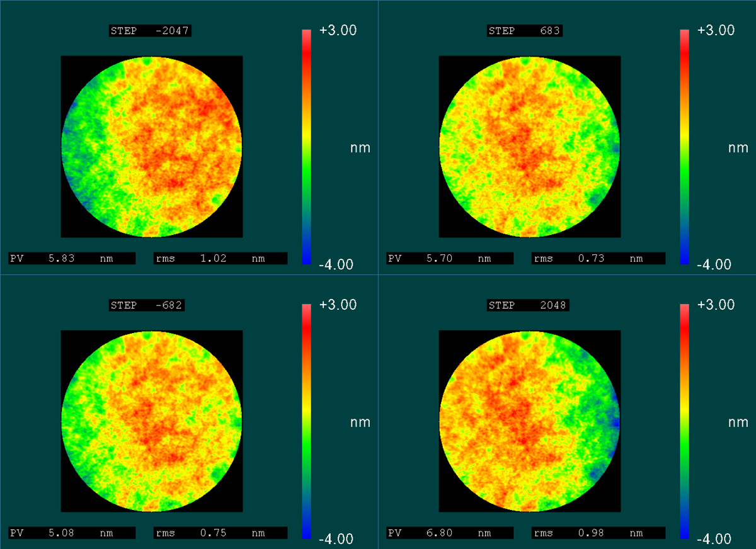Viewport: 756px width, 549px height.
Task: Click the PV 5.08 nm readout
Action: pos(72,533)
